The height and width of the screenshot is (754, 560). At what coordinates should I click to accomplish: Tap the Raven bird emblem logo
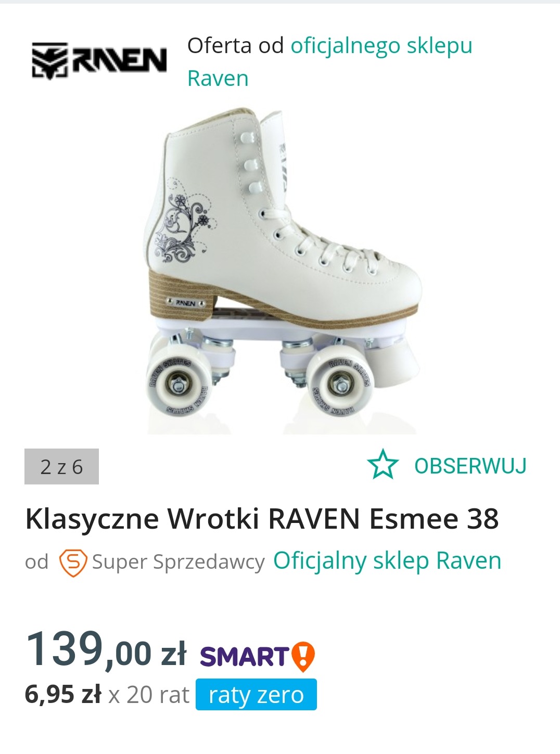pos(50,60)
